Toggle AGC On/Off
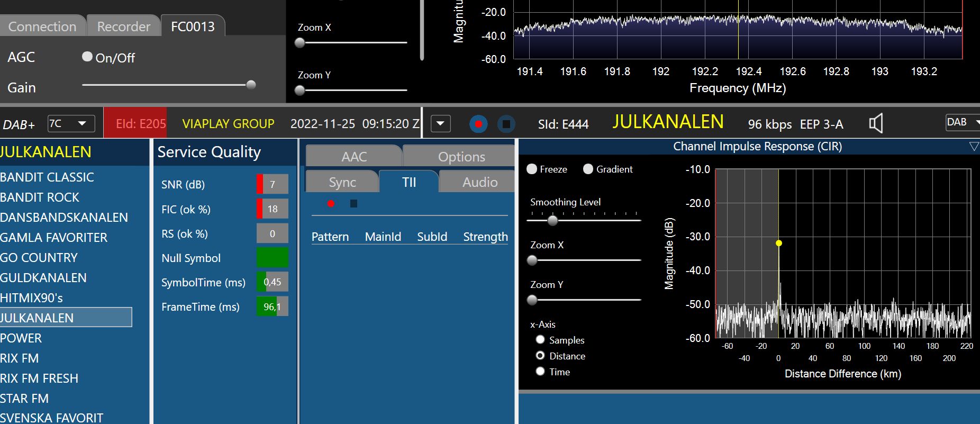Viewport: 980px width, 424px height. point(87,57)
